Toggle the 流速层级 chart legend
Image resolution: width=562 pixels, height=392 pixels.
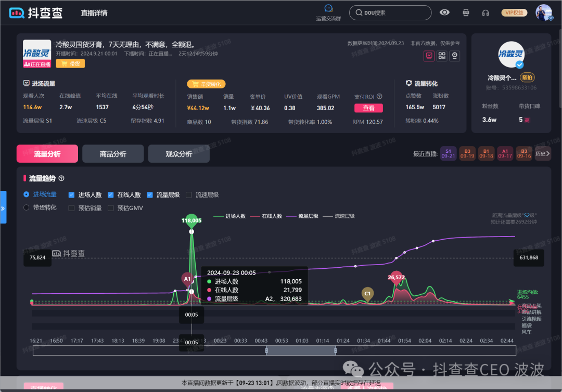[x=339, y=216]
